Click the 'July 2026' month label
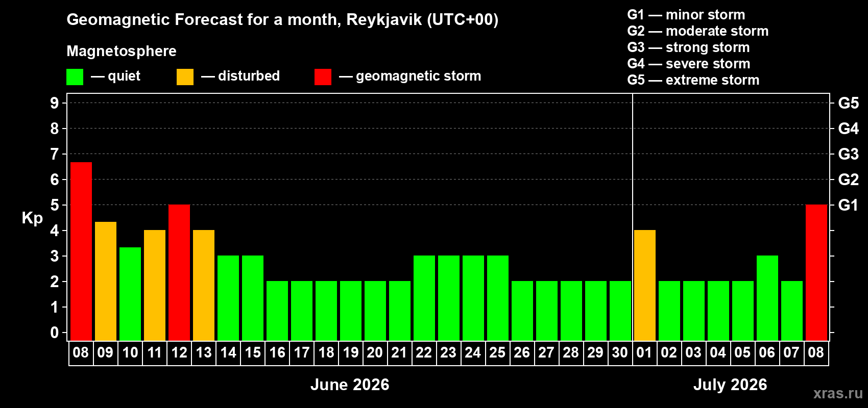This screenshot has height=408, width=868. click(730, 385)
